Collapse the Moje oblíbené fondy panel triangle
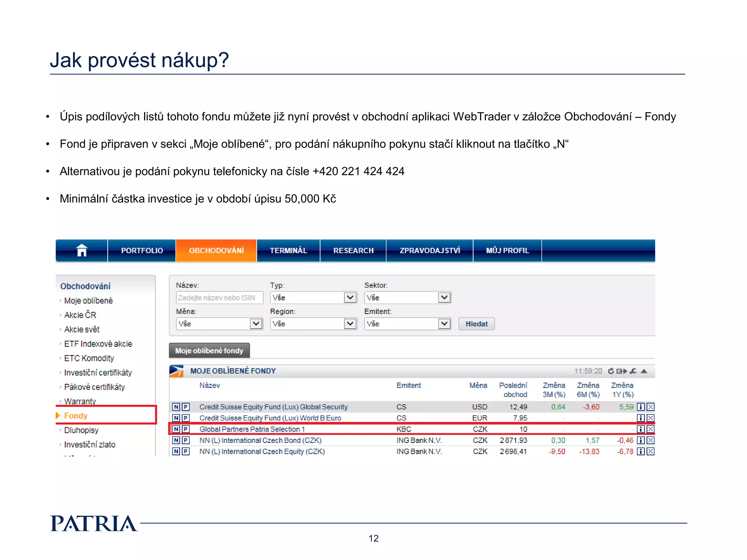The height and width of the screenshot is (560, 747). click(644, 371)
